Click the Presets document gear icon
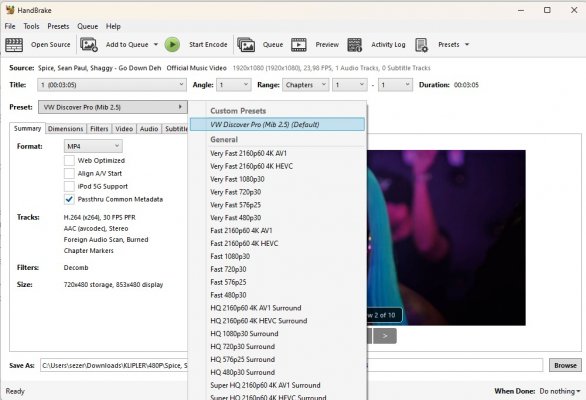This screenshot has height=400, width=586. coord(422,45)
